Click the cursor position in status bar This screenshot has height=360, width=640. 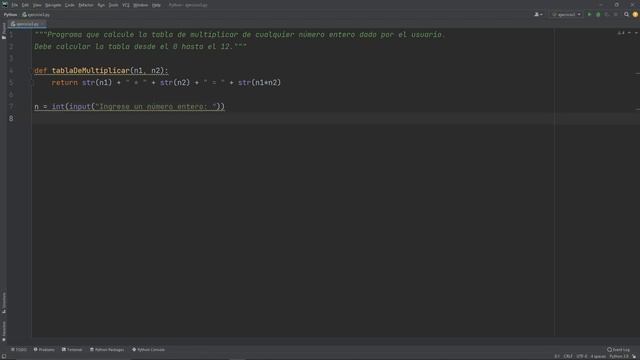[x=557, y=357]
